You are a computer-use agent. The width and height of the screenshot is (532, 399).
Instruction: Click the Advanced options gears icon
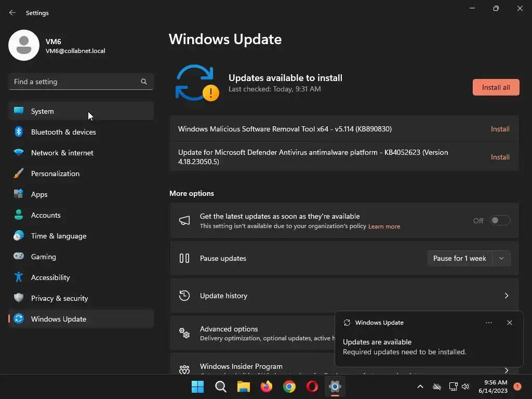click(184, 333)
